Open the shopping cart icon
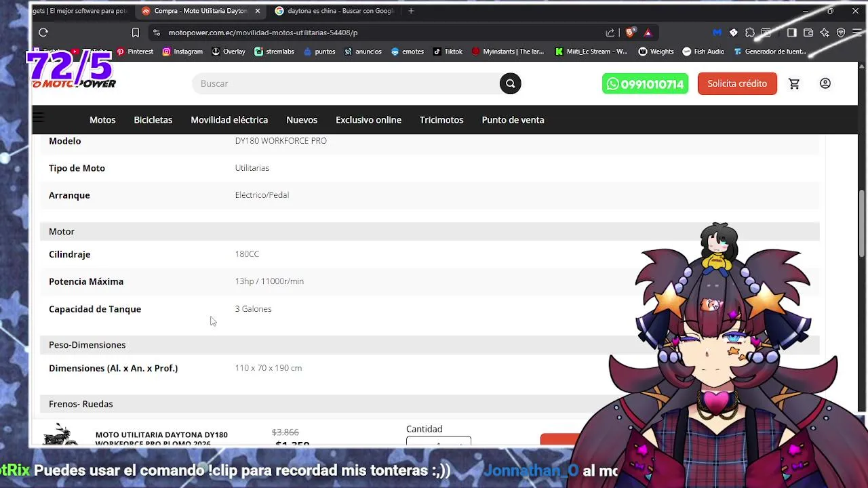The height and width of the screenshot is (488, 868). (794, 83)
